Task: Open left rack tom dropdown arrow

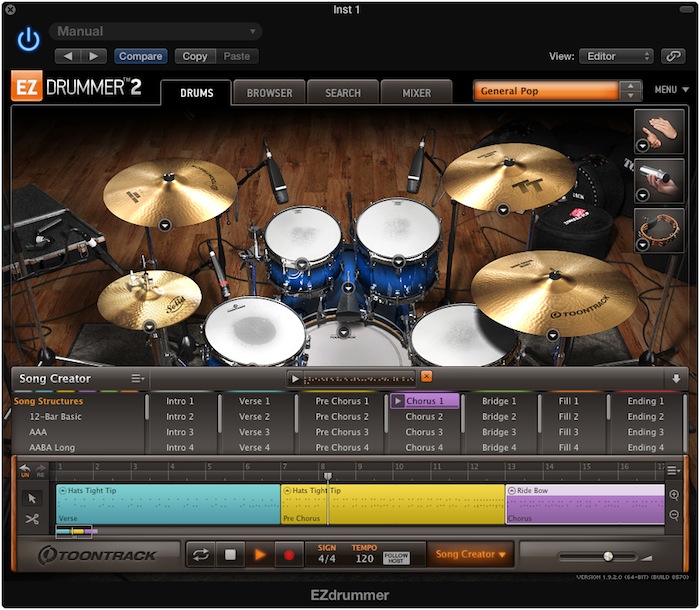Action: (302, 264)
